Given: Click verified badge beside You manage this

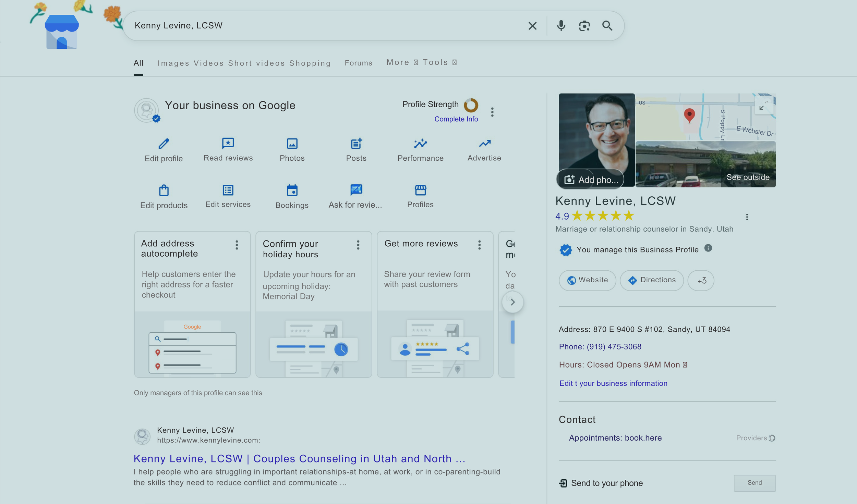Looking at the screenshot, I should [565, 250].
